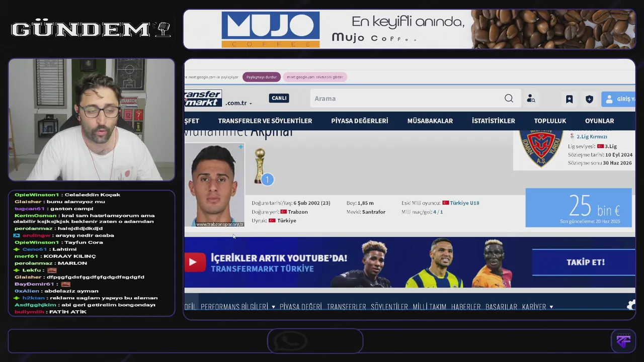Viewport: 644px width, 362px height.
Task: Click the Canlı button
Action: point(279,98)
